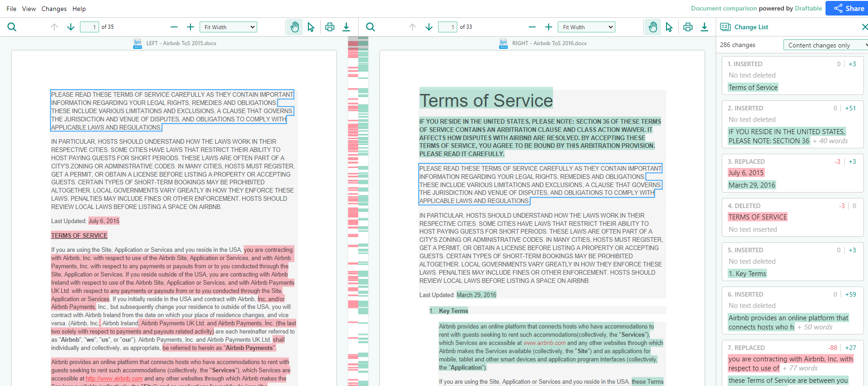Image resolution: width=868 pixels, height=386 pixels.
Task: Select change 1 Inserted Terms of Service
Action: pyautogui.click(x=793, y=75)
